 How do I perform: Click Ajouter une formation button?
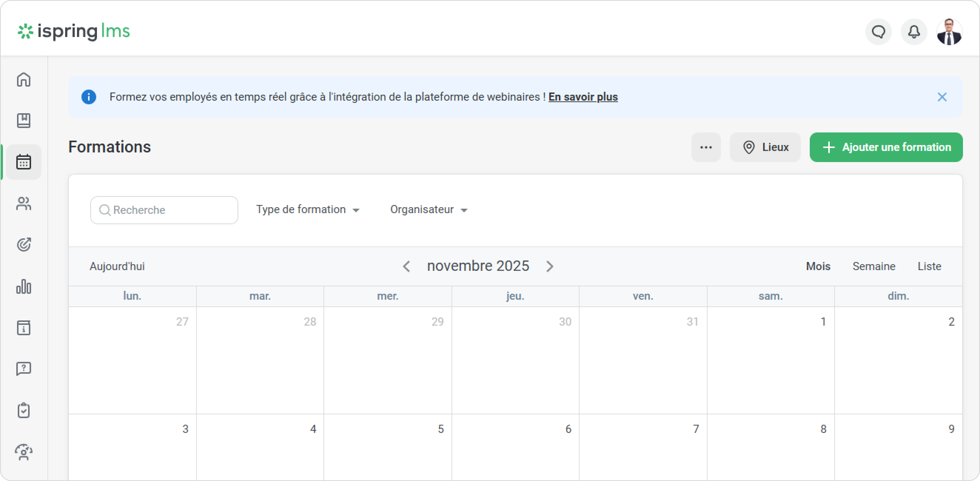[886, 147]
